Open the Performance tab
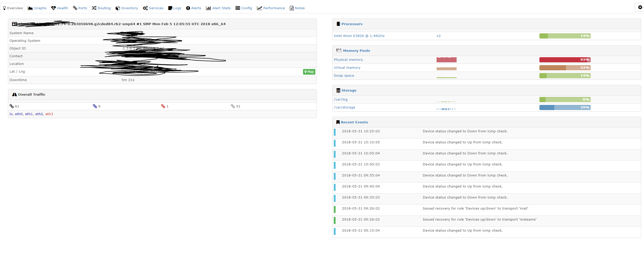 [x=271, y=8]
